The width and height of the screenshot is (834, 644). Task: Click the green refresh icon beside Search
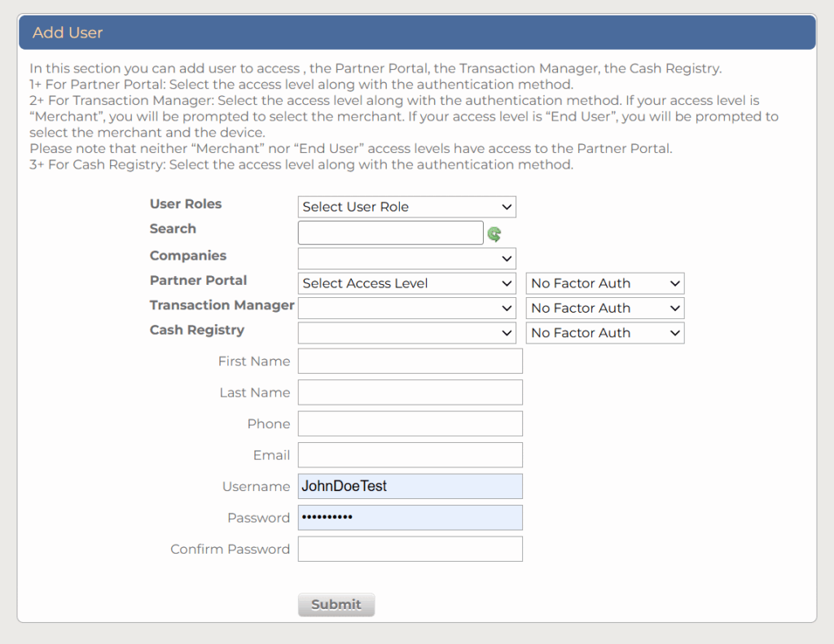point(494,234)
